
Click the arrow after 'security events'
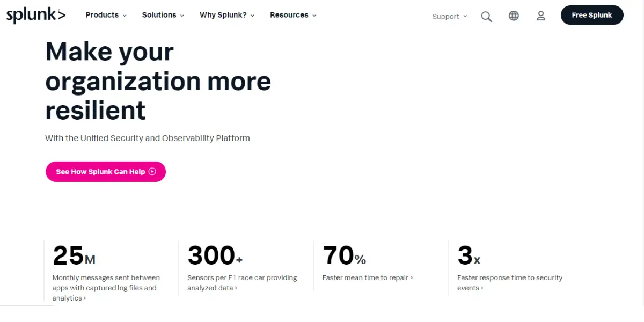[x=482, y=288]
